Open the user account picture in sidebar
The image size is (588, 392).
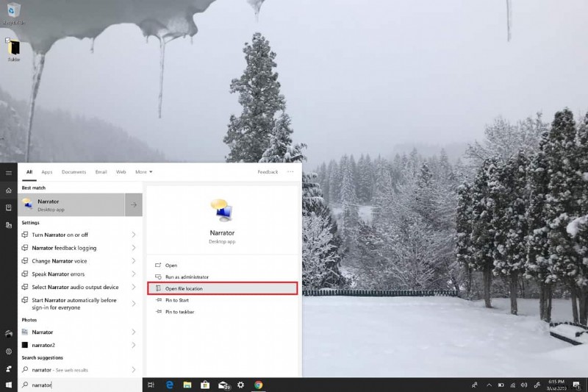9,333
